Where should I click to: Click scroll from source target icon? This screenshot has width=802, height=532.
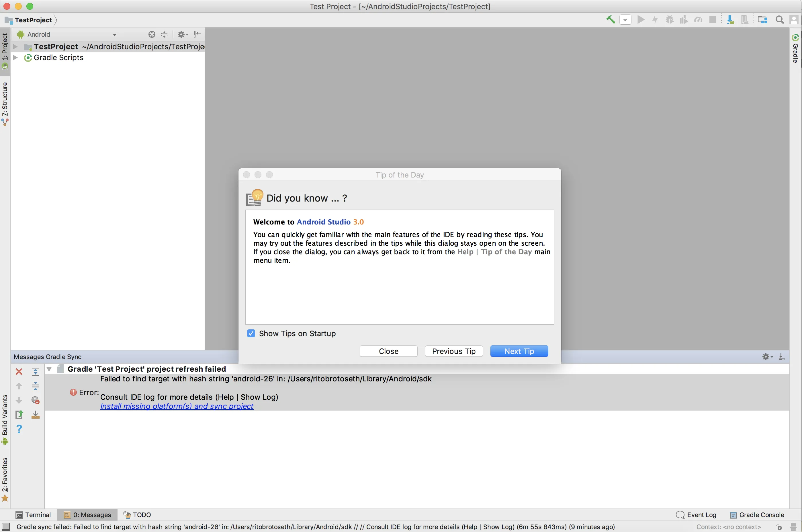[152, 34]
